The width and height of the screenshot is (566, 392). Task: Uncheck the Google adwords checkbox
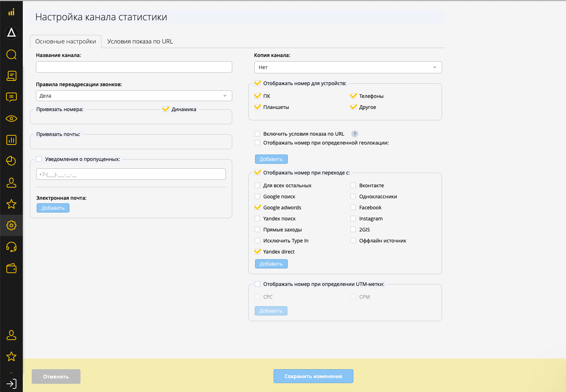pyautogui.click(x=258, y=208)
